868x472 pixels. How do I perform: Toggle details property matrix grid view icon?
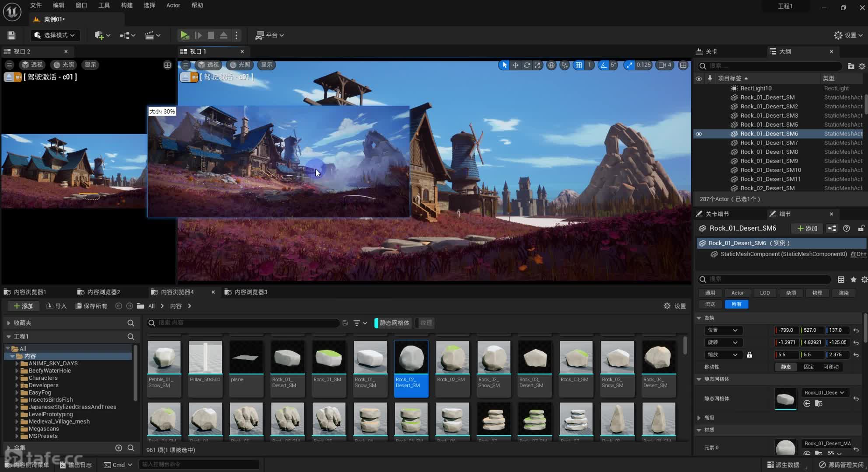(x=841, y=279)
